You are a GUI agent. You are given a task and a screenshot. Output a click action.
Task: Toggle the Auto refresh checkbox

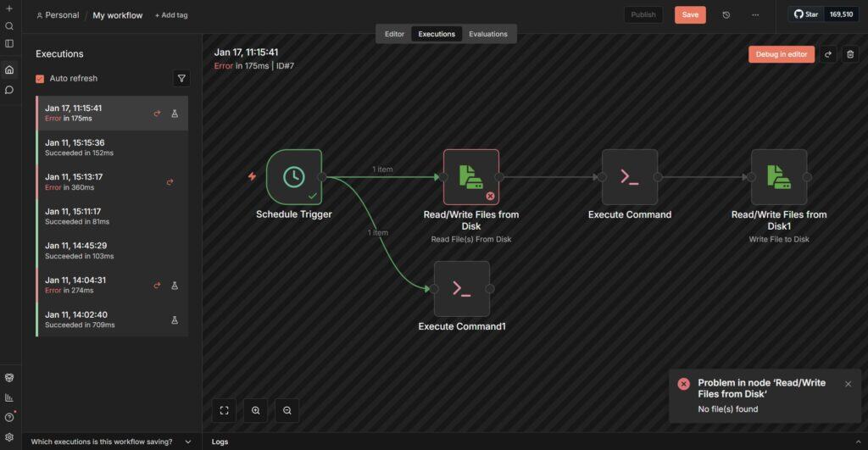pos(40,79)
